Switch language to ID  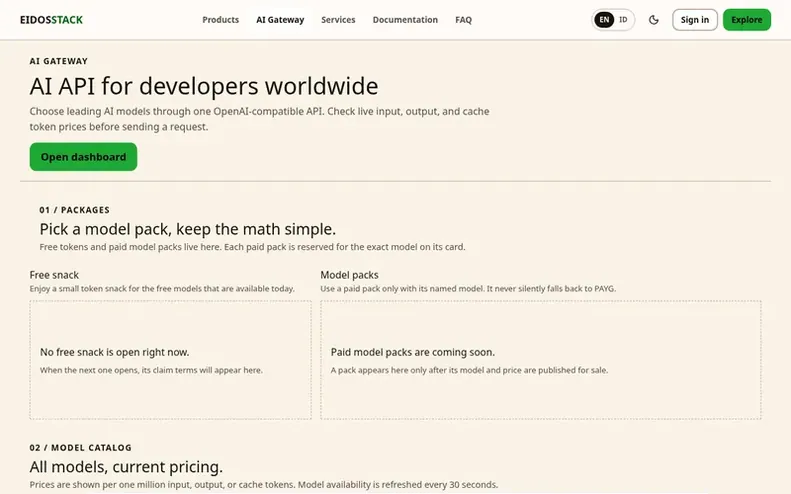click(623, 20)
